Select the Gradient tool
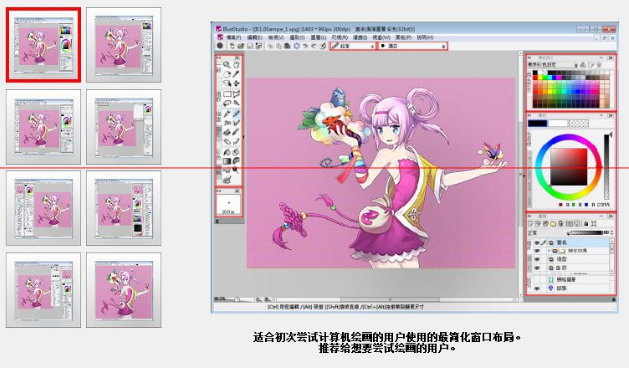Image resolution: width=629 pixels, height=368 pixels. (x=227, y=161)
